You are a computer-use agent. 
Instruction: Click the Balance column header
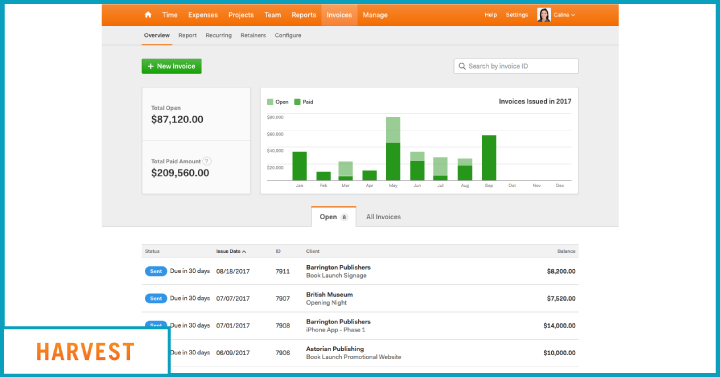pyautogui.click(x=566, y=251)
